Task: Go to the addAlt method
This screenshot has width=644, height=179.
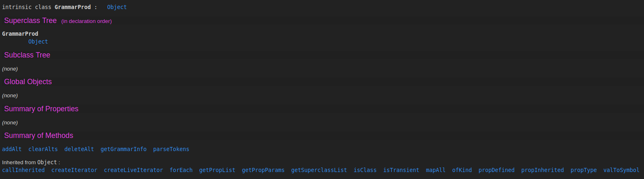Action: click(12, 149)
